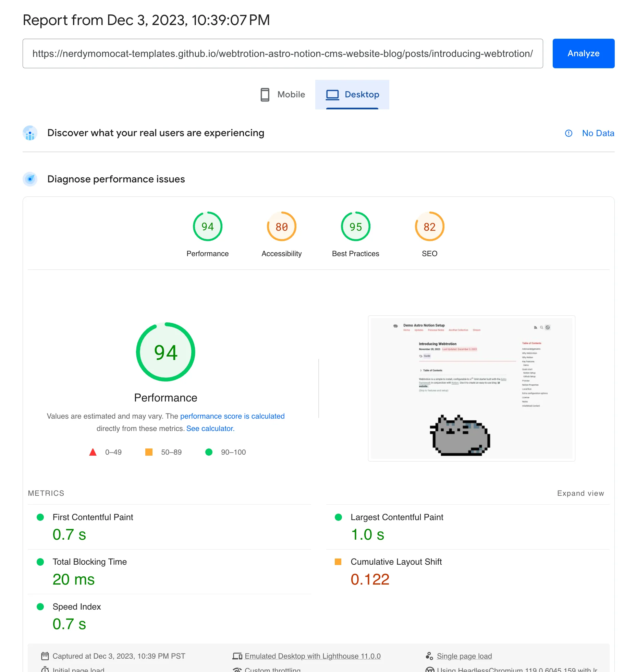This screenshot has width=636, height=672.
Task: Click the URL input field
Action: [282, 53]
